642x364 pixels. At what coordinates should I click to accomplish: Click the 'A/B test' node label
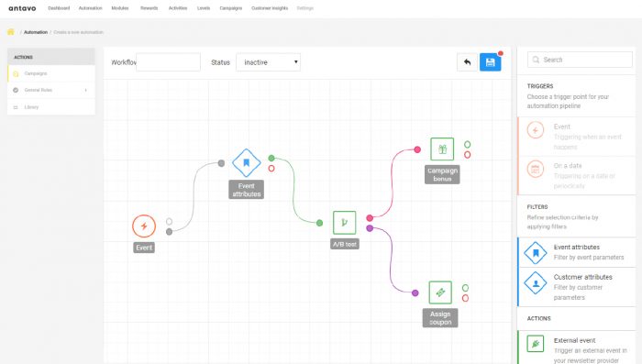pos(344,244)
